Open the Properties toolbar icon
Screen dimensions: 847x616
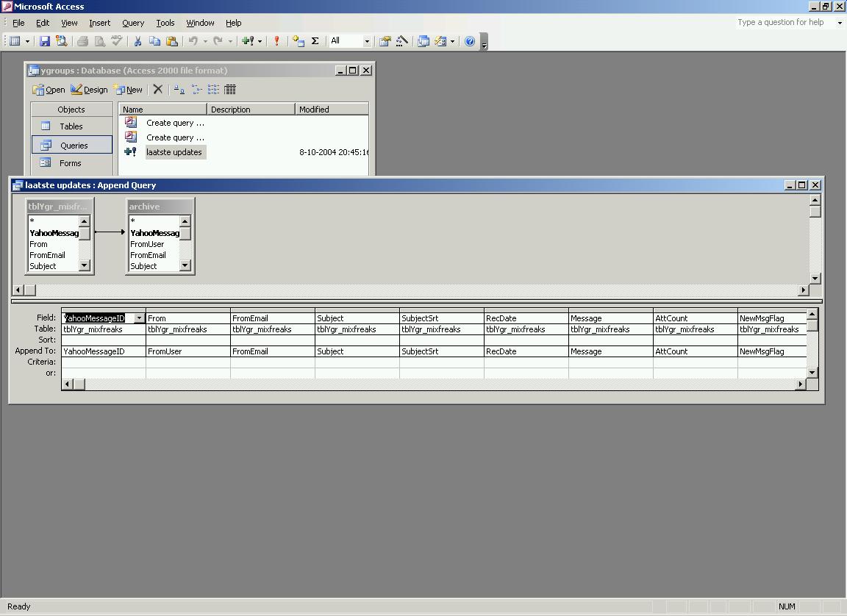point(385,41)
